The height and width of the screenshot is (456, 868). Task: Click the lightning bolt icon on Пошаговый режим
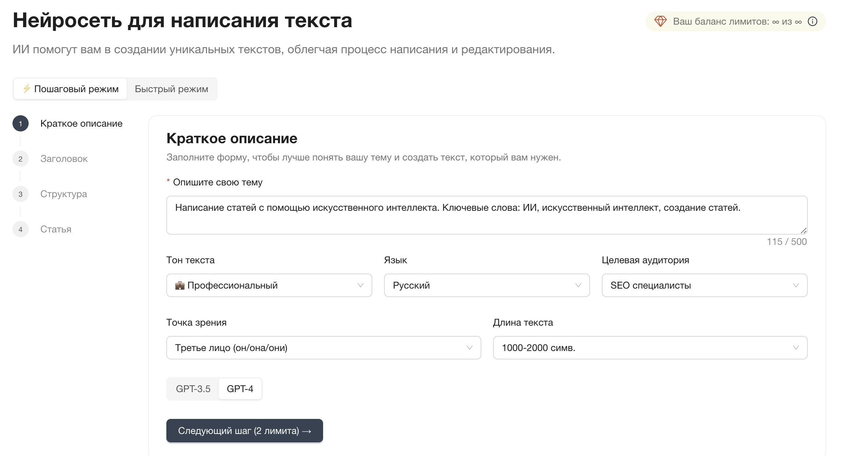26,88
